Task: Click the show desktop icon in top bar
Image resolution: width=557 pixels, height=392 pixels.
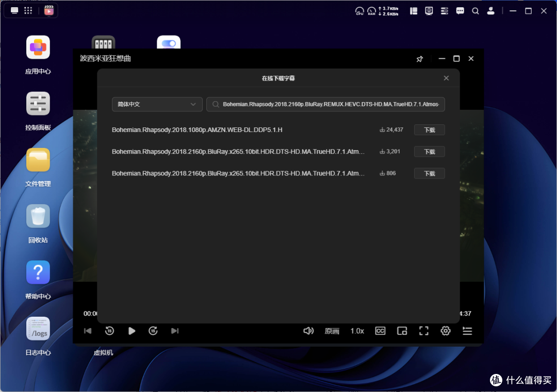Action: tap(14, 10)
